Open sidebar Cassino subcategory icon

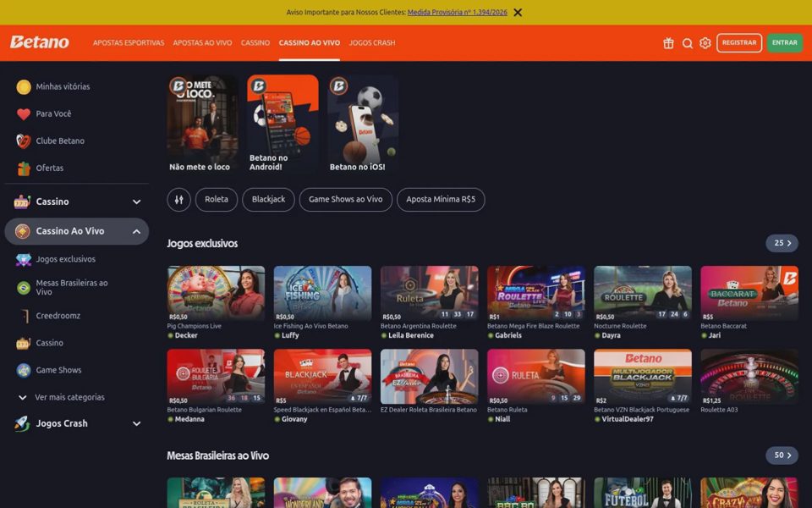point(24,343)
